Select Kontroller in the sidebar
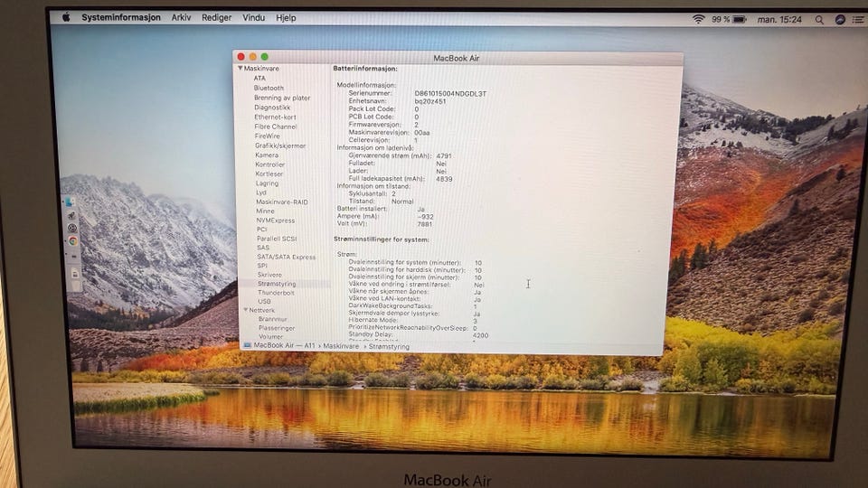The image size is (868, 488). (x=270, y=164)
